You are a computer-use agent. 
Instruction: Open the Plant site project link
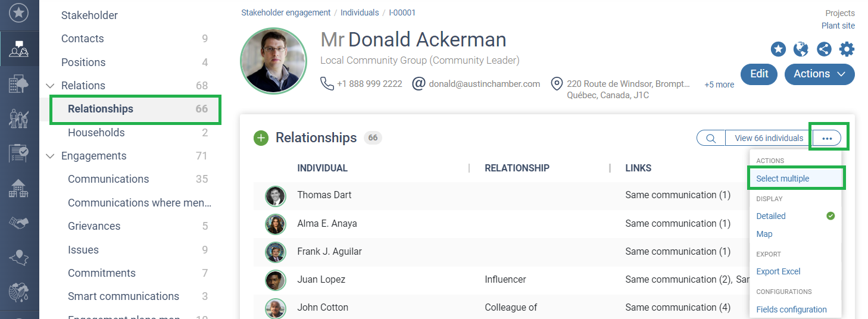click(x=838, y=26)
